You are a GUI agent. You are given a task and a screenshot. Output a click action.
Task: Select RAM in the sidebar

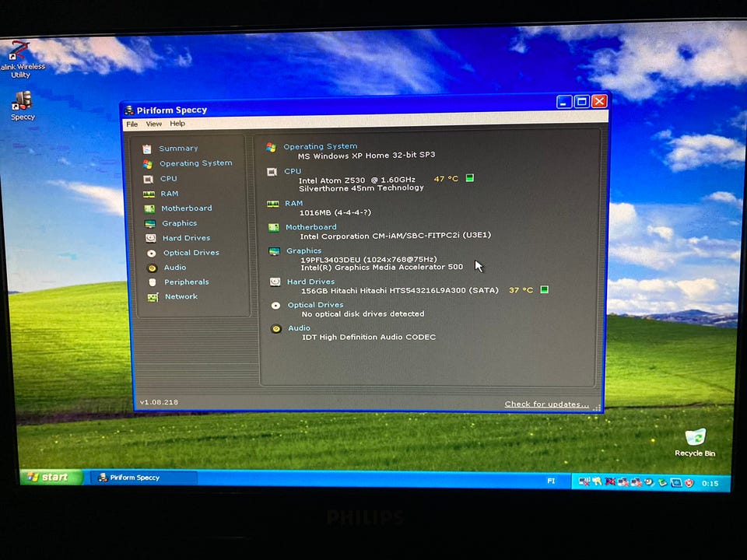pos(169,194)
